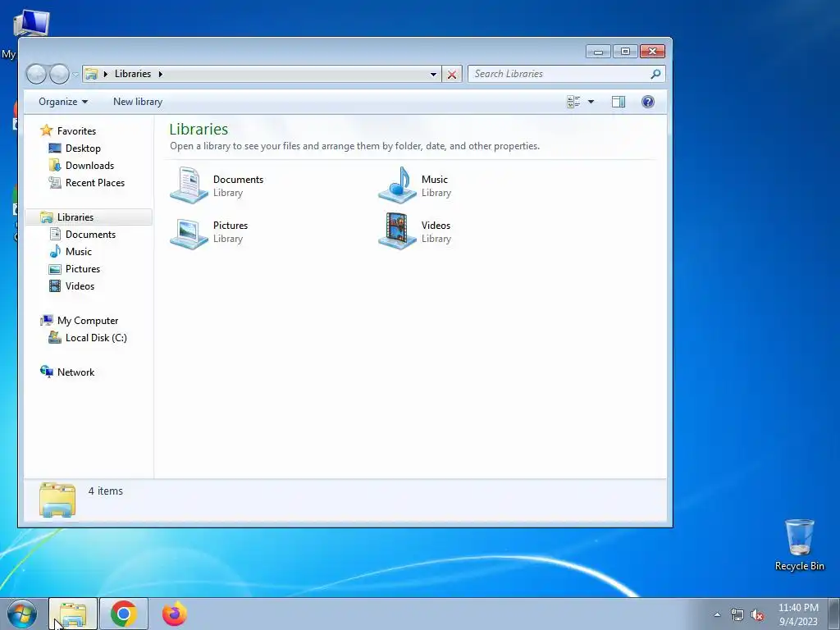Click the Libraries heading text
The height and width of the screenshot is (630, 840).
click(199, 129)
